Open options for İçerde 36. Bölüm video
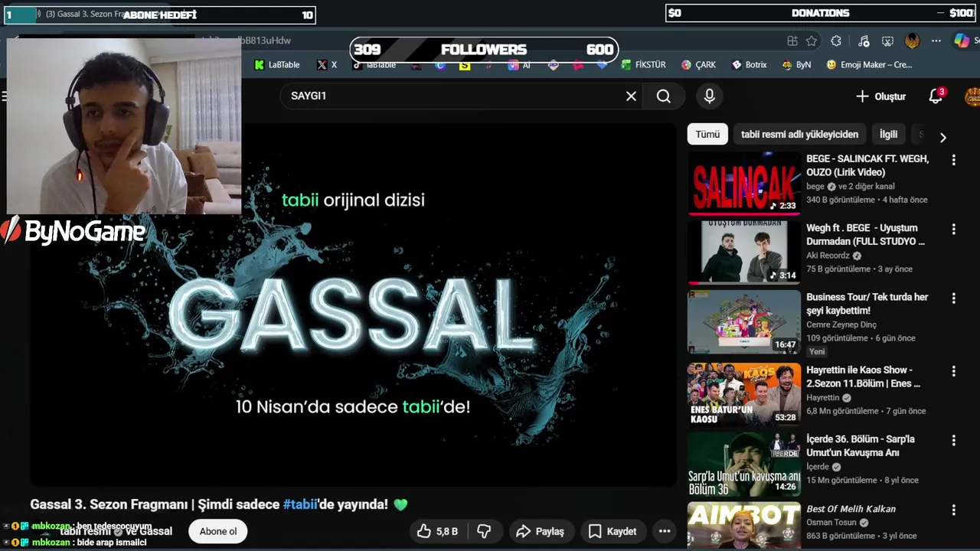 click(x=953, y=440)
